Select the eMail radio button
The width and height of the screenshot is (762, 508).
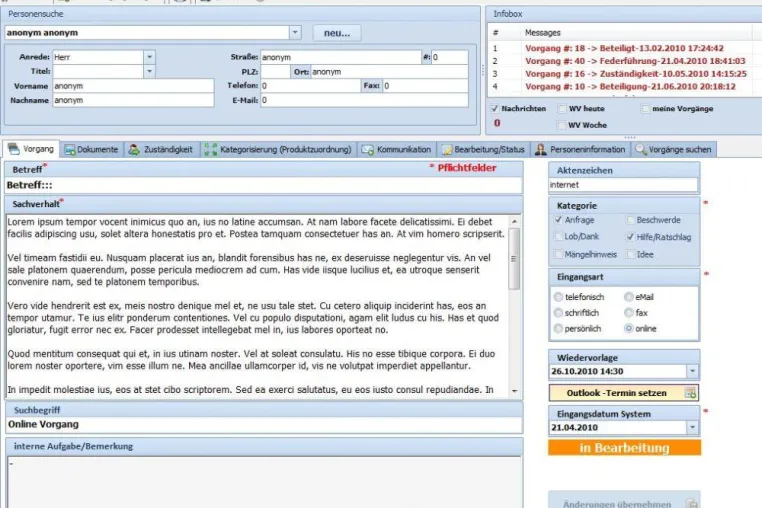[629, 297]
